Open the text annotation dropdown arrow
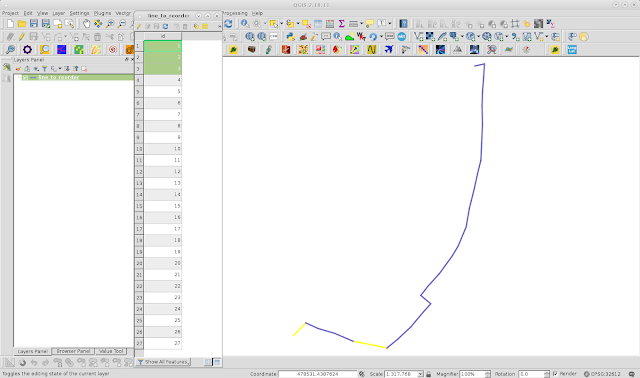 pos(389,24)
